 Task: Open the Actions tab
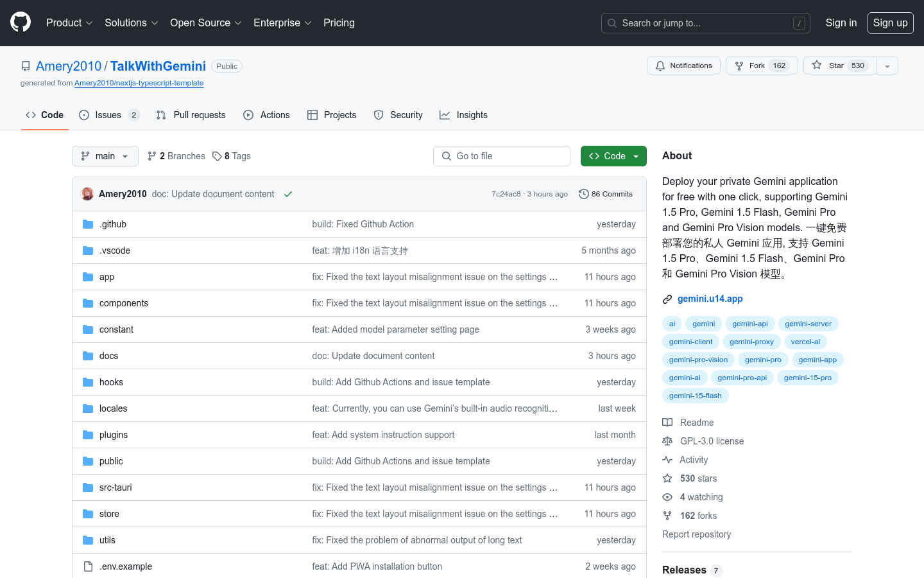pos(267,115)
